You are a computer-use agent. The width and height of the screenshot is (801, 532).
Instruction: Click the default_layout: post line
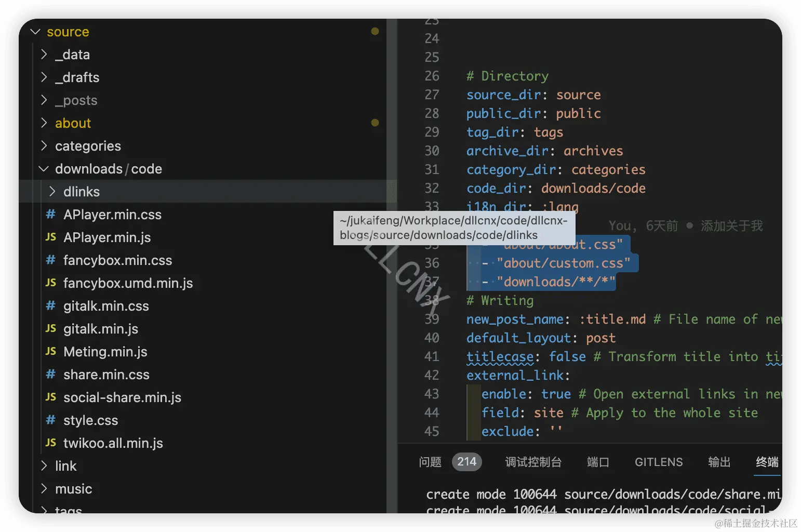(541, 338)
